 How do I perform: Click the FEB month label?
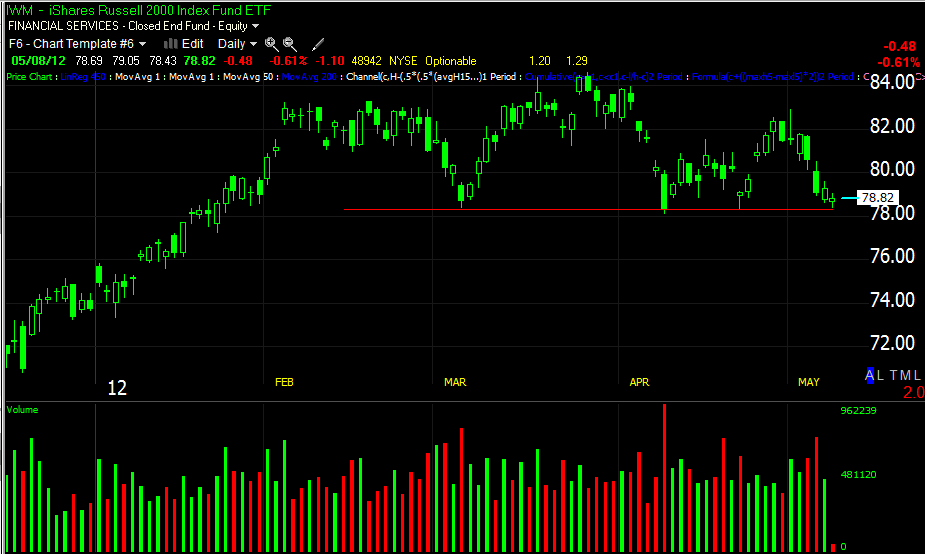[284, 382]
